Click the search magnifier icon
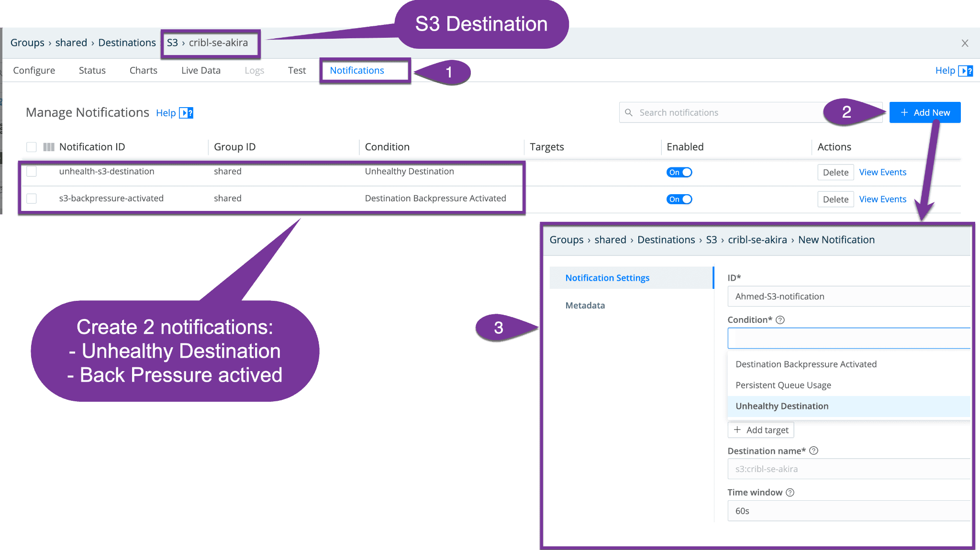 pos(629,112)
